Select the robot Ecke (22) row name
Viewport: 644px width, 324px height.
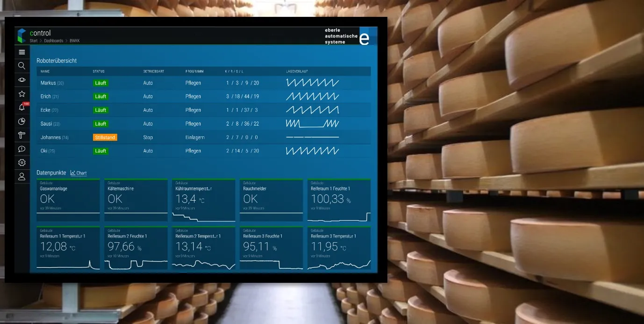pos(50,110)
